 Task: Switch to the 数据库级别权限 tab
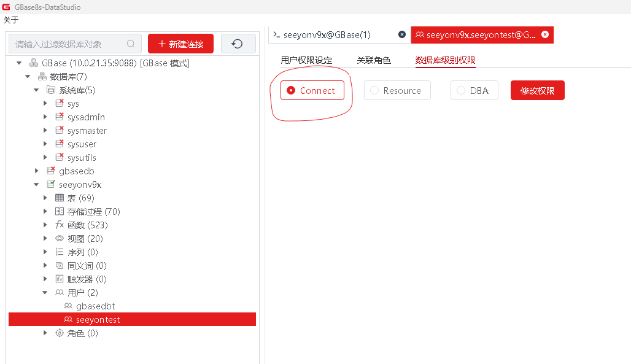tap(445, 60)
